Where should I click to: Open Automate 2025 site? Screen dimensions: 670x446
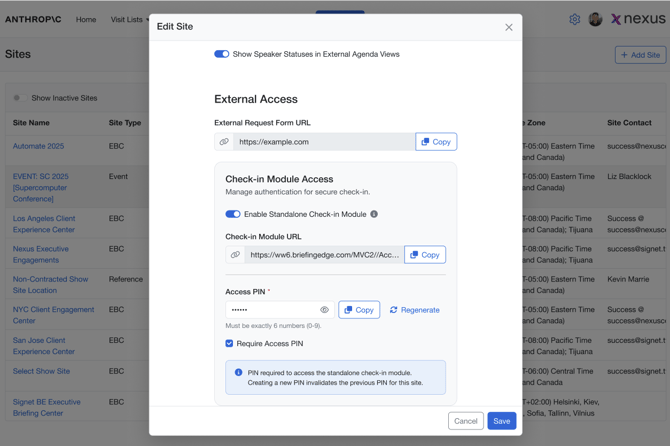38,146
